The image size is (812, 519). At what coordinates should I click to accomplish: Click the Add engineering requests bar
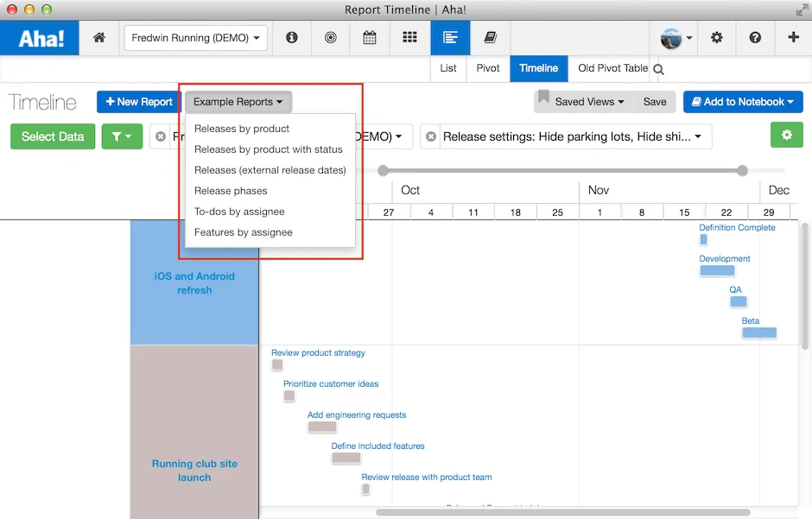[x=322, y=427]
